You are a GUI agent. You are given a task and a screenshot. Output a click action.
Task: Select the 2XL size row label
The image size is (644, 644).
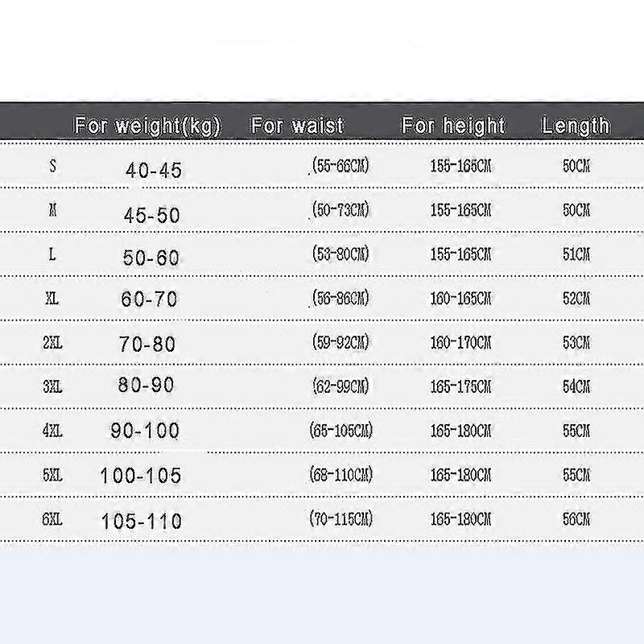(53, 343)
